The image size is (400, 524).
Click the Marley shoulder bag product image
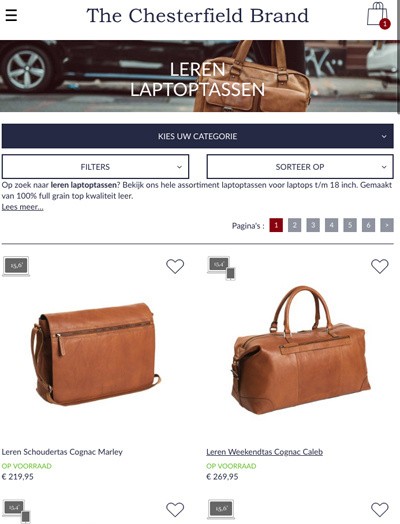pyautogui.click(x=96, y=354)
